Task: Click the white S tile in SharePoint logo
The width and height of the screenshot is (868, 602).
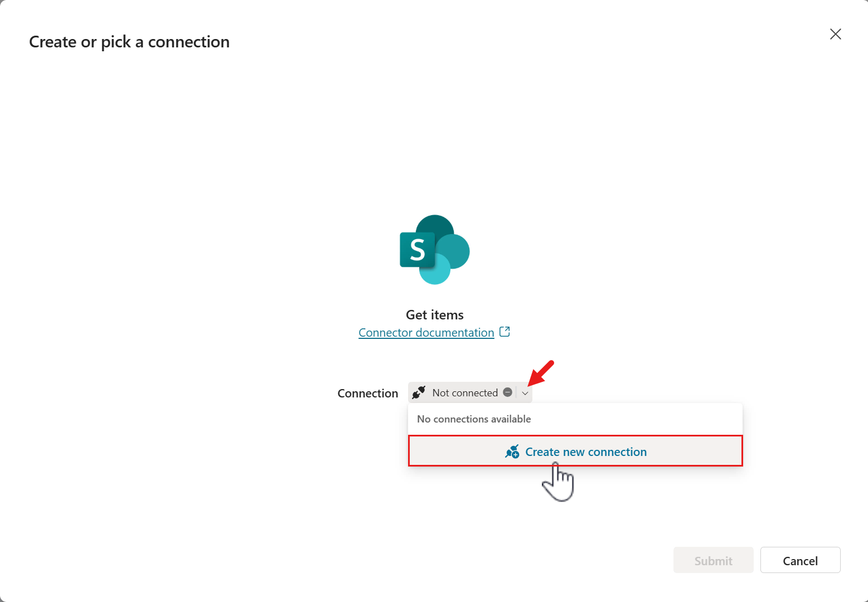Action: (417, 249)
